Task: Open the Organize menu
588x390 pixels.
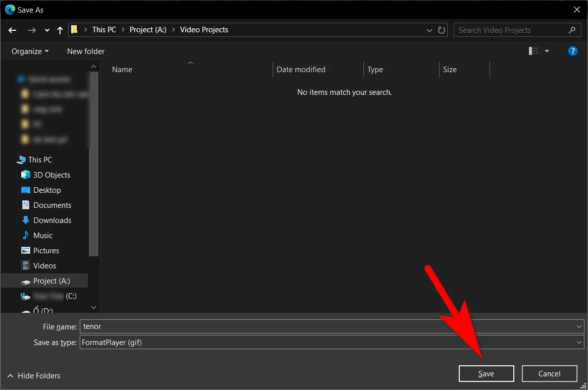Action: pos(30,51)
